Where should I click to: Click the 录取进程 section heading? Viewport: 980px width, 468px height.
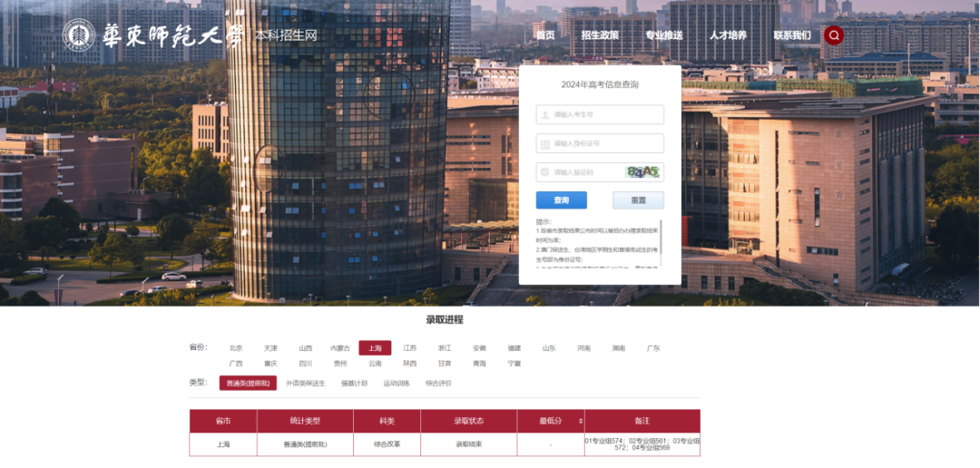(445, 320)
